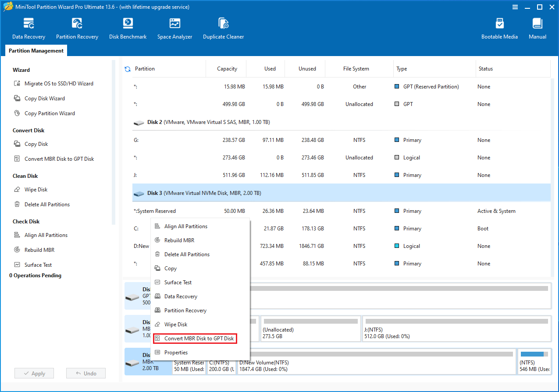
Task: Refresh partition list icon beside Partition header
Action: pos(128,69)
